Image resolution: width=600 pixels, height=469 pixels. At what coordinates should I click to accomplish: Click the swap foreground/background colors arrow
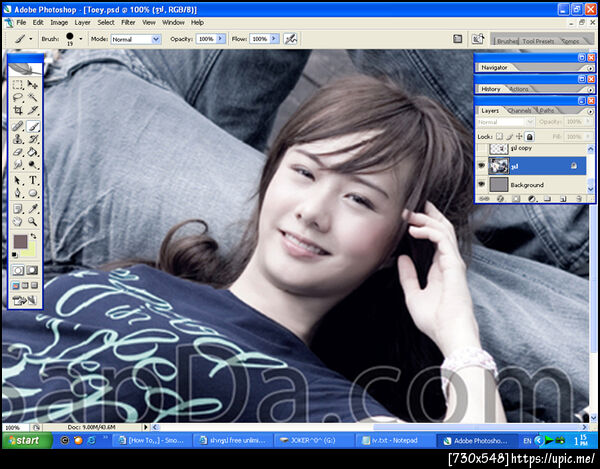point(34,236)
